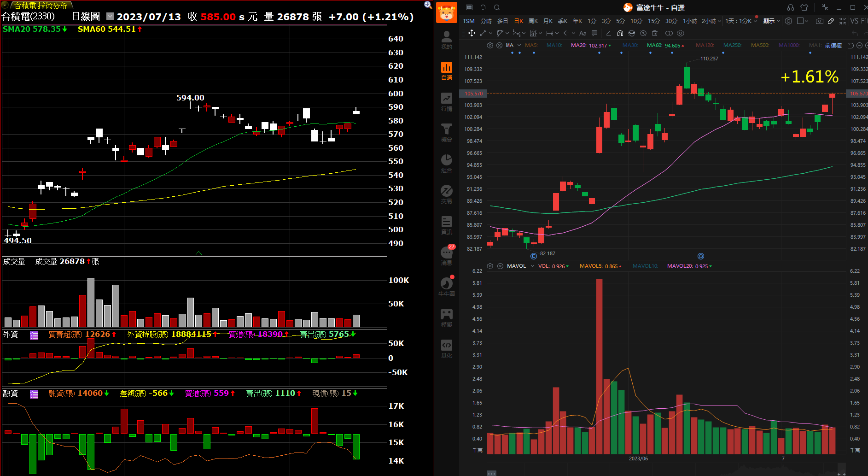Open the 1天:1分K period dropdown
The image size is (868, 476).
[741, 21]
